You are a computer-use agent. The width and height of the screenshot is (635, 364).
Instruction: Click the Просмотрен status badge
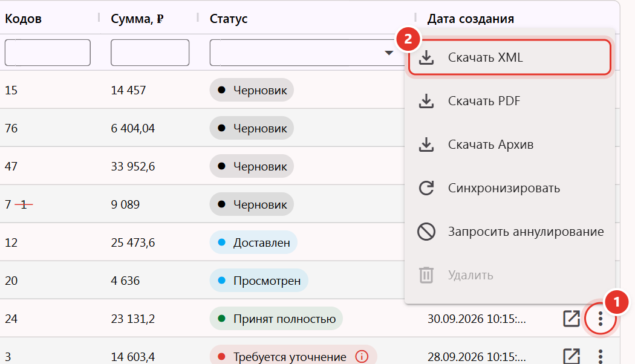[x=259, y=281]
